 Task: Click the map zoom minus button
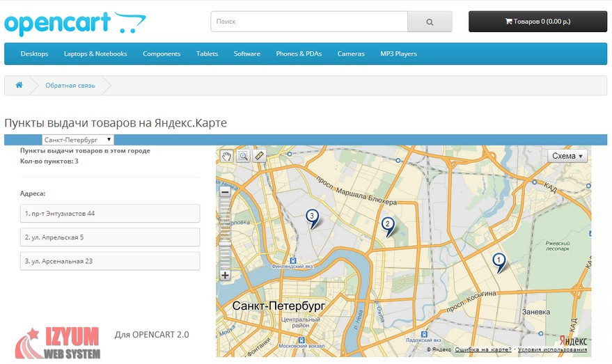pyautogui.click(x=225, y=191)
